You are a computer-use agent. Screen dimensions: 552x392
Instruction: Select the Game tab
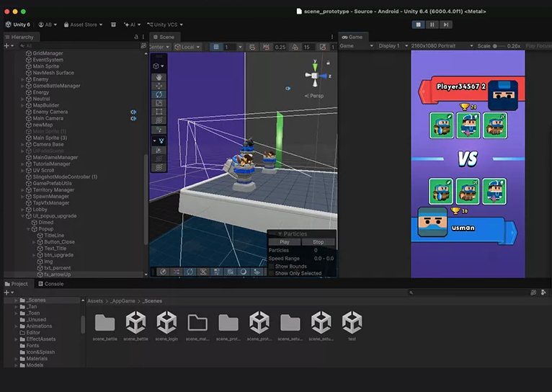point(352,37)
